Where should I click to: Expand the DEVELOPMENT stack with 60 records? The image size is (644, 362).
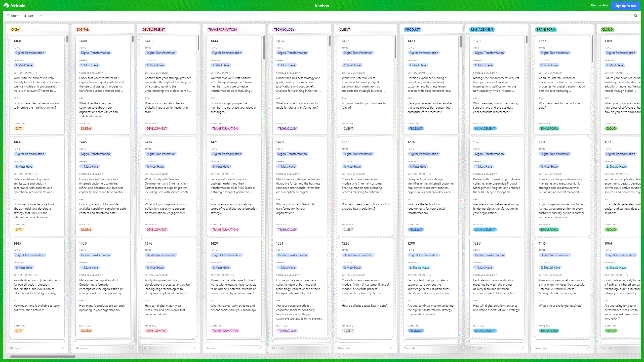[x=194, y=348]
